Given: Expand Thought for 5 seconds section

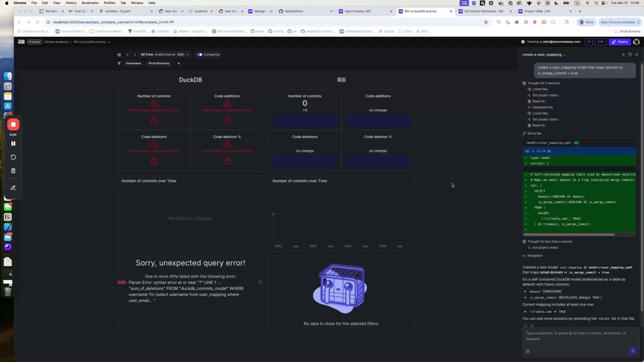Looking at the screenshot, I should coord(541,83).
